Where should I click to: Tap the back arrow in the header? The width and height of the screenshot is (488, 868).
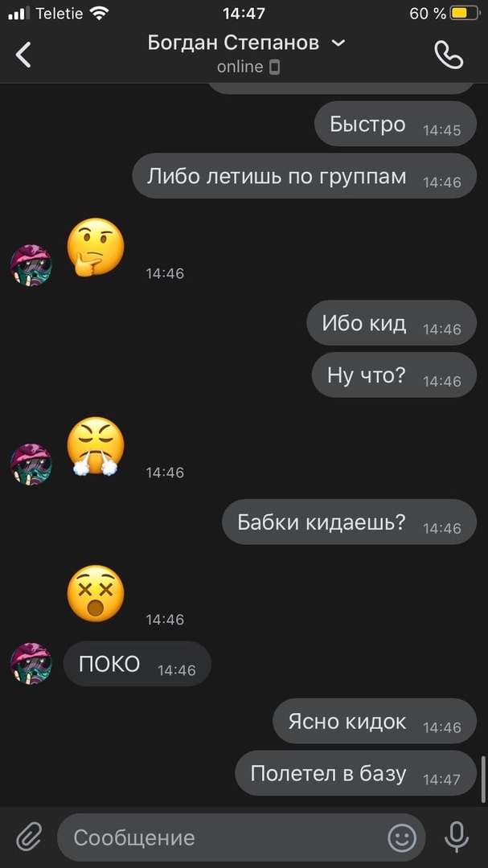point(23,55)
